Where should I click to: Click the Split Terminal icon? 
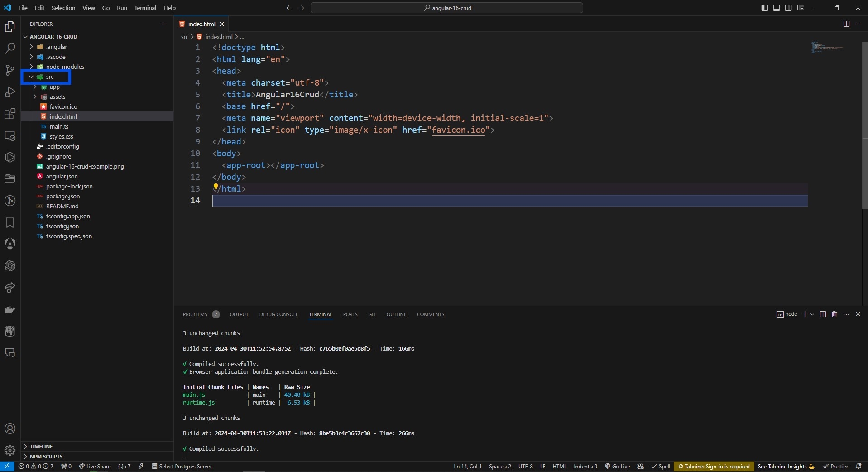pyautogui.click(x=823, y=314)
